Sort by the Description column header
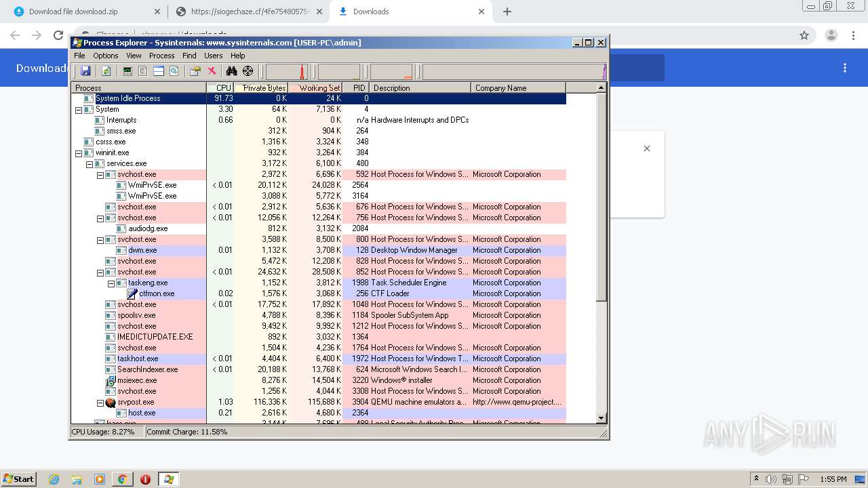The width and height of the screenshot is (868, 488). 420,87
